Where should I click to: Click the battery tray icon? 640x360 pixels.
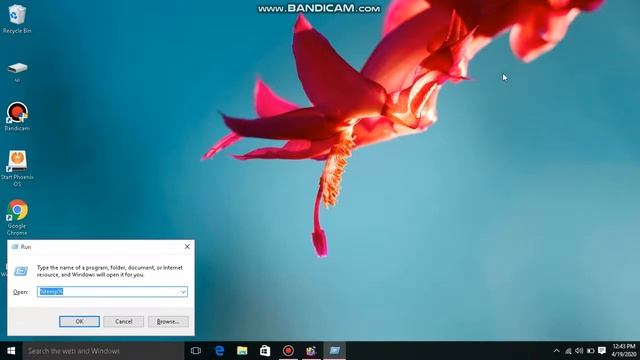590,351
